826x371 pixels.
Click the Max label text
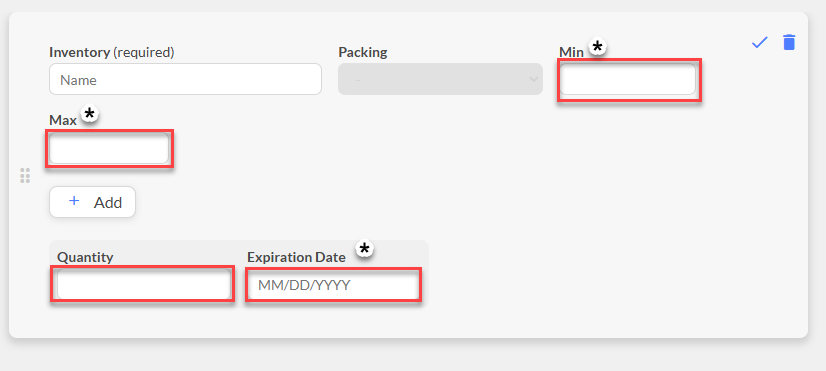coord(63,120)
